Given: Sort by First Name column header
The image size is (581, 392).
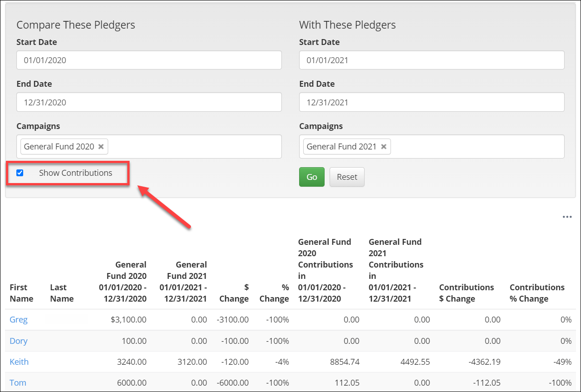Looking at the screenshot, I should [21, 293].
